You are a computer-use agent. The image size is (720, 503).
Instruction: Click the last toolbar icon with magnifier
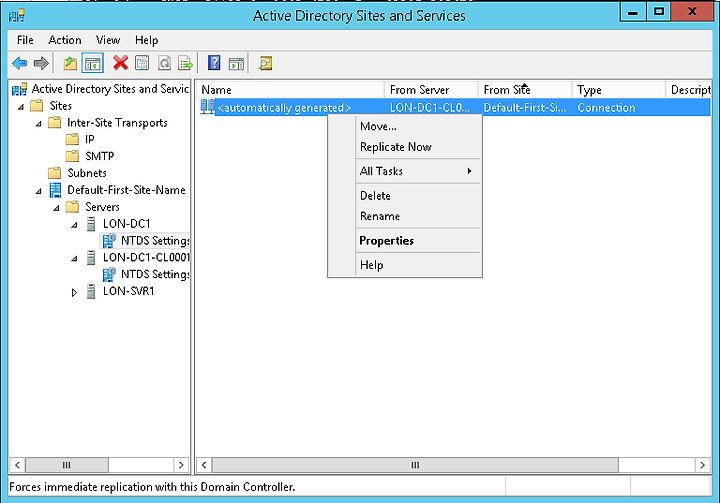[265, 63]
